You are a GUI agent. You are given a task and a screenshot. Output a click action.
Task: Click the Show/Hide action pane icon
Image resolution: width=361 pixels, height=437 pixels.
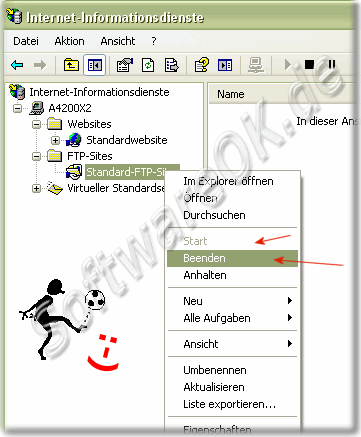(x=225, y=65)
